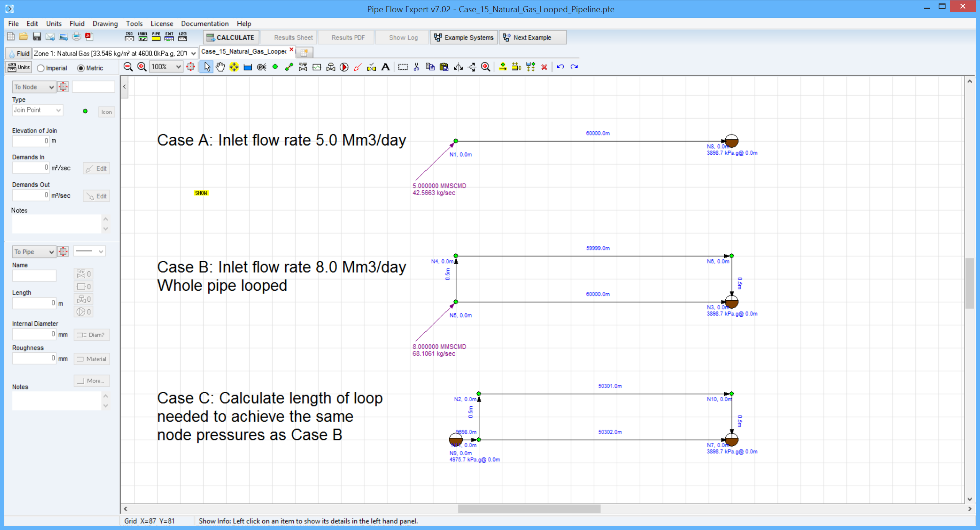Click the Fluid button
Screen dimensions: 980x530
[x=19, y=54]
